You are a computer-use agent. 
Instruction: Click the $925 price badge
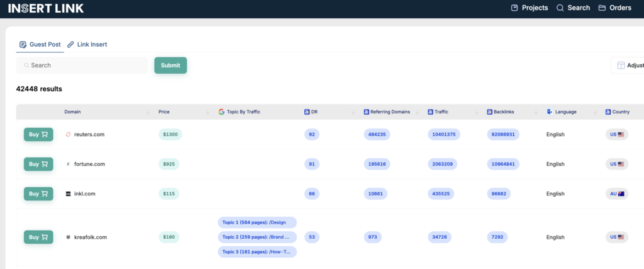pos(169,164)
